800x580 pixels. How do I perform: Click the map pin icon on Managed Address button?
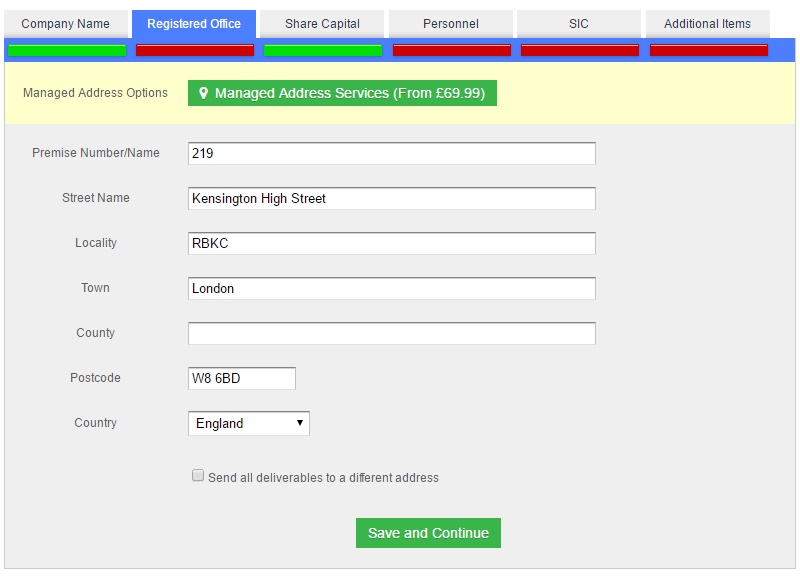tap(204, 93)
